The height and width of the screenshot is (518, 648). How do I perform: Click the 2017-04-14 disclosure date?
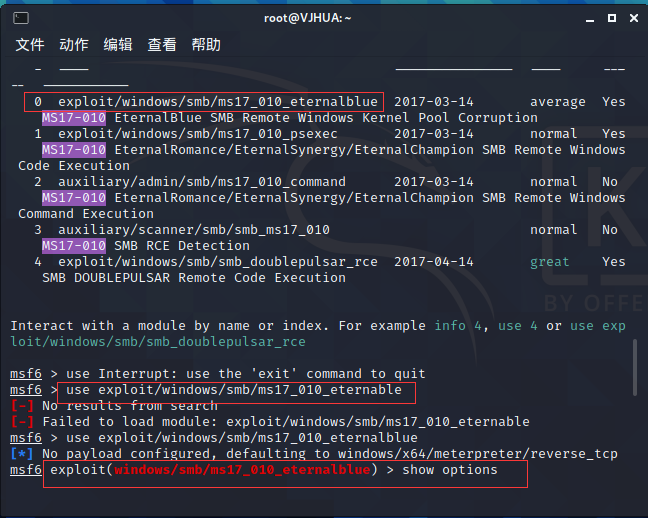click(434, 262)
